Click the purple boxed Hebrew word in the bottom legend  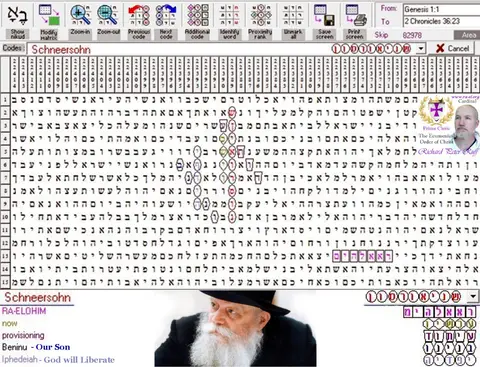point(439,312)
